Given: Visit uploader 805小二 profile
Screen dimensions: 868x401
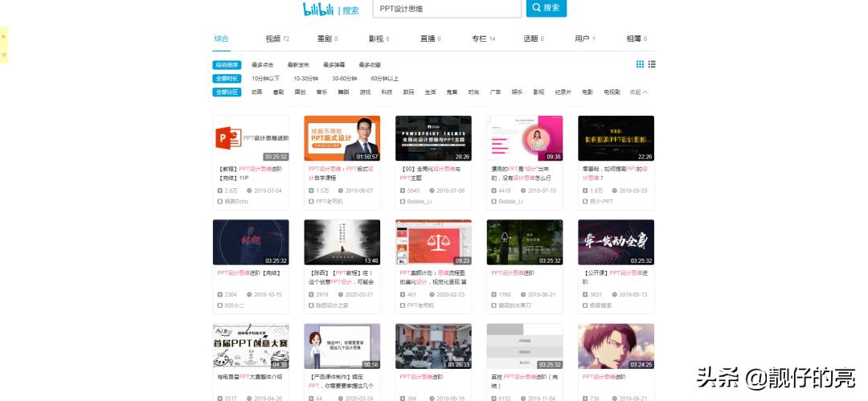Looking at the screenshot, I should click(234, 305).
